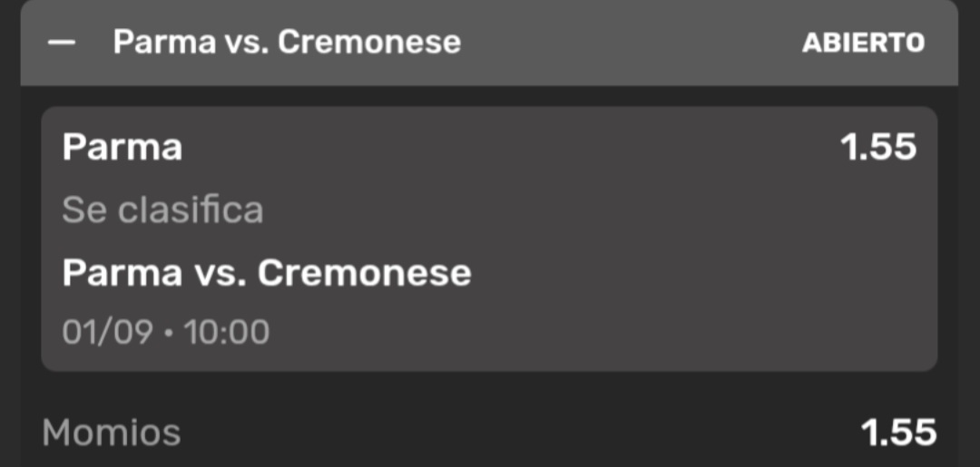Image resolution: width=980 pixels, height=467 pixels.
Task: Tap Parma in the card's match line
Action: (x=122, y=273)
